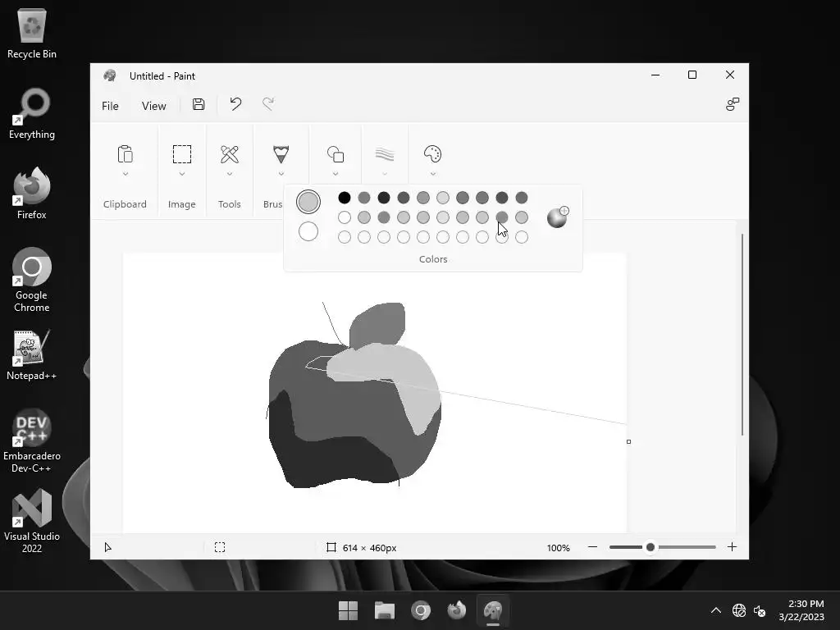The height and width of the screenshot is (630, 840).
Task: Open Chrome from the taskbar
Action: pyautogui.click(x=421, y=610)
